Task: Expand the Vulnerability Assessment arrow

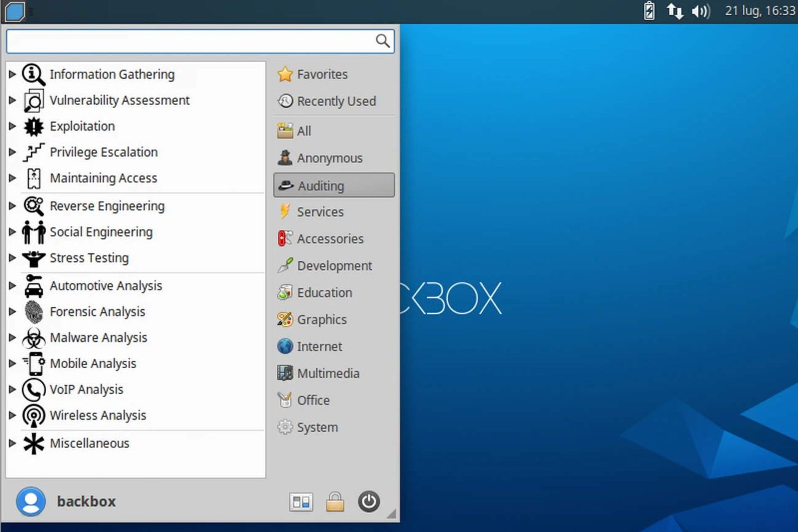Action: point(12,100)
